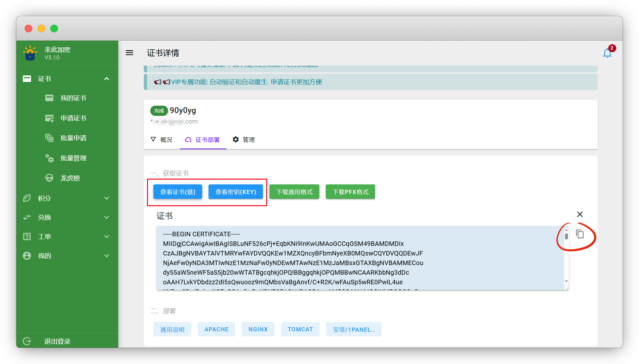Go to 申请证书 page
Viewport: 639px width, 364px height.
pyautogui.click(x=73, y=118)
